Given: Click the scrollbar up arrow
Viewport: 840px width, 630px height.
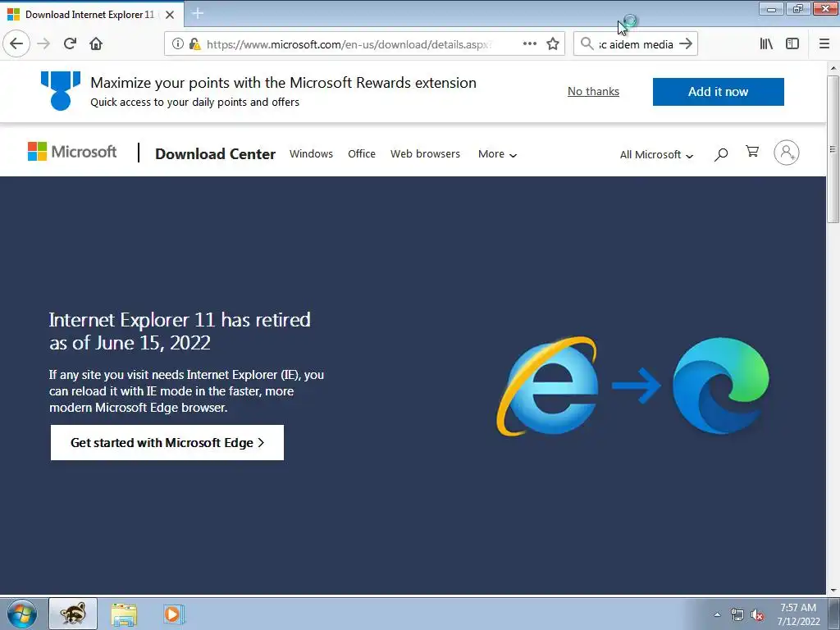Looking at the screenshot, I should 833,68.
